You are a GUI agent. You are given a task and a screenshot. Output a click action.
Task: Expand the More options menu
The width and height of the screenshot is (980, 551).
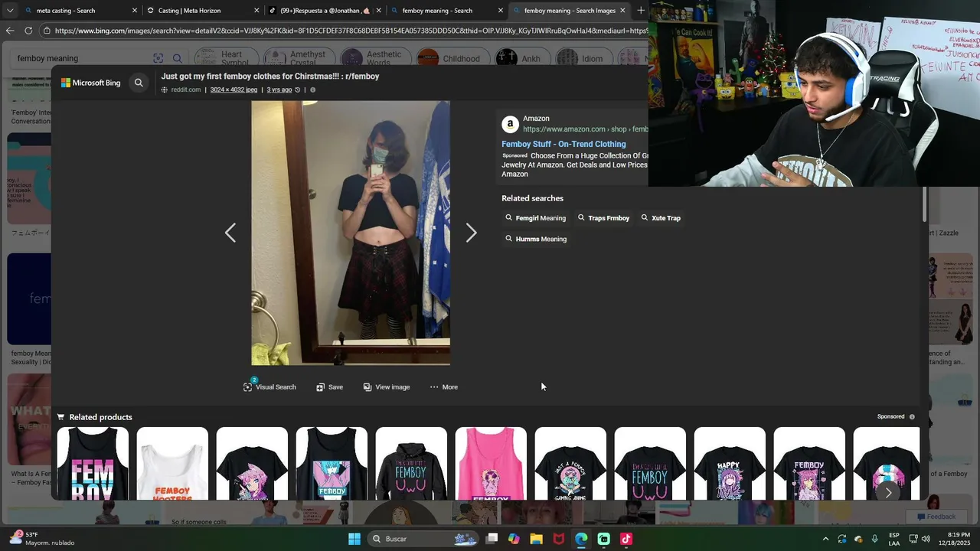click(444, 386)
